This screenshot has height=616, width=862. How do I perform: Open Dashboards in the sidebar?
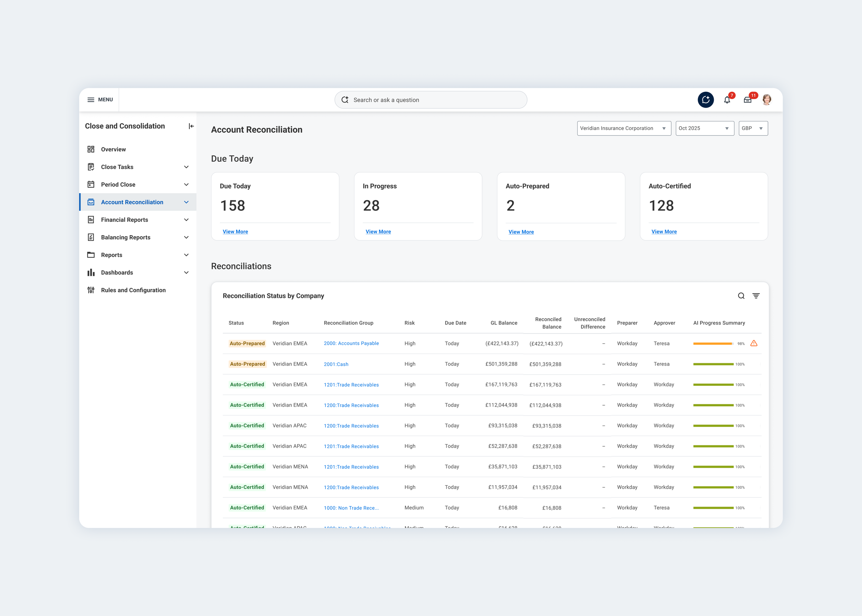tap(117, 273)
